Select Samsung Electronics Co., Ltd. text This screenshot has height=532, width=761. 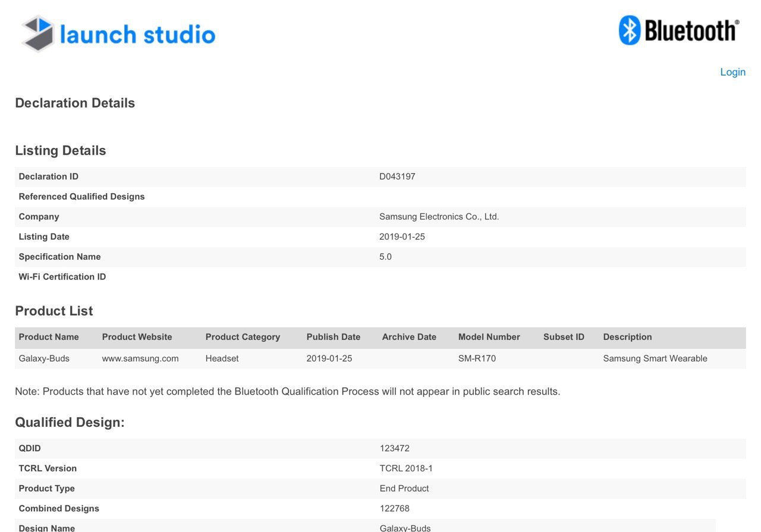pyautogui.click(x=439, y=217)
